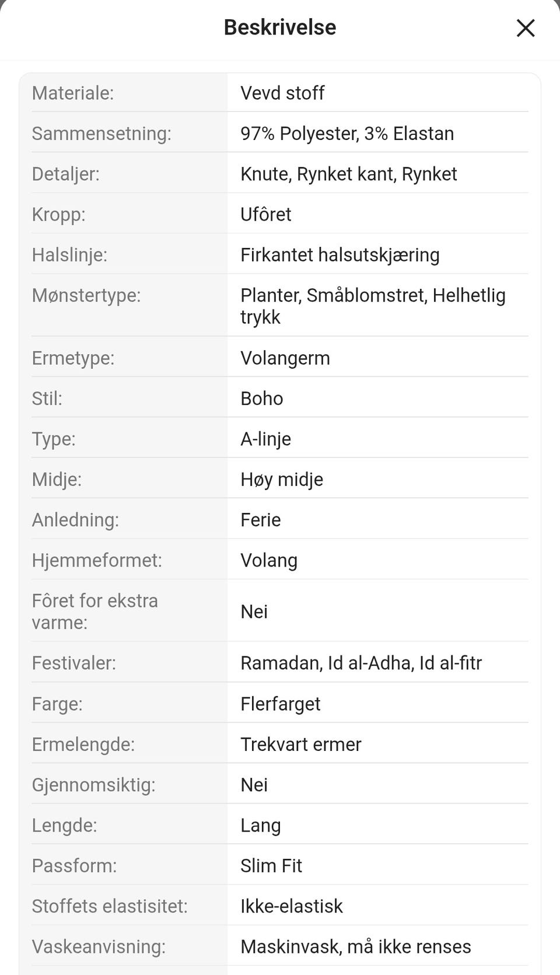
Task: Tap the Slim Fit value
Action: click(x=271, y=866)
